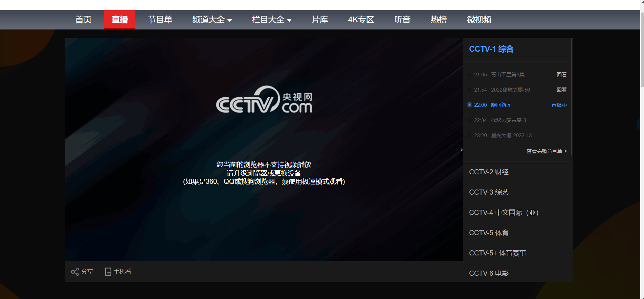Switch to the CCTV-5+ 体育赛事 channel
The width and height of the screenshot is (644, 299).
[497, 253]
